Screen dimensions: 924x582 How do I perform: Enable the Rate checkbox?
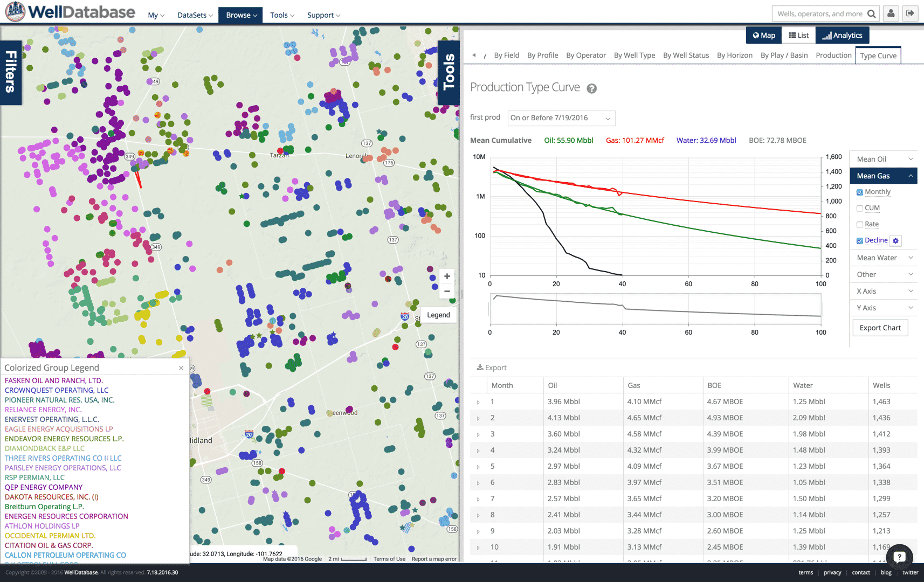860,225
